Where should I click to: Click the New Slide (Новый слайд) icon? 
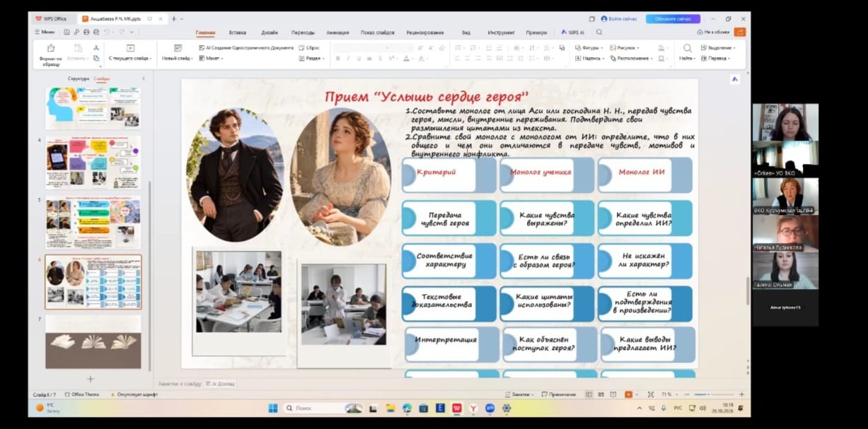tap(178, 48)
